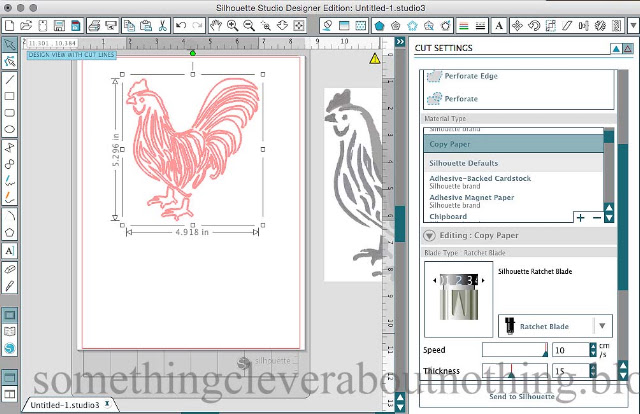Adjust the Speed slider
This screenshot has width=640, height=414.
tap(515, 350)
